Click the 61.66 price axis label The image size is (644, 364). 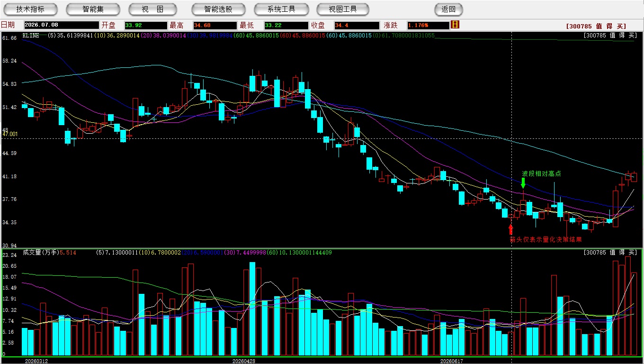[x=9, y=38]
